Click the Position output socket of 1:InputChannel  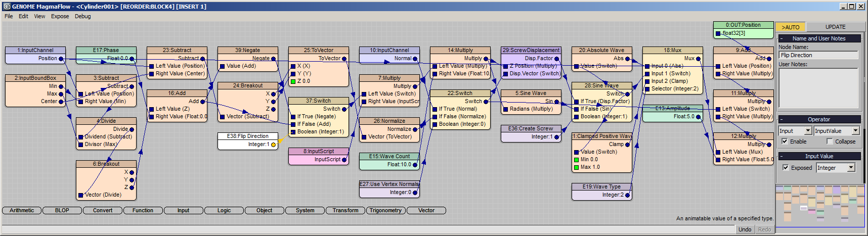[x=61, y=59]
